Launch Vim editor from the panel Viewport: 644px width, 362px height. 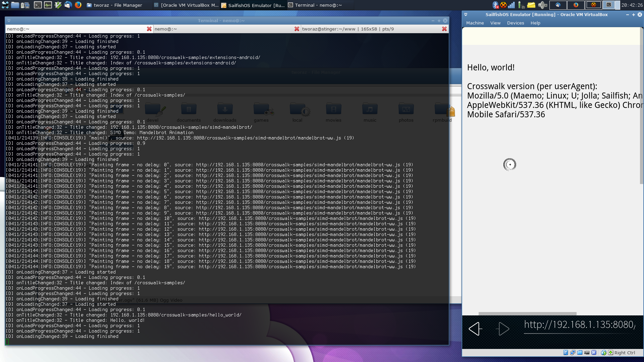[58, 5]
